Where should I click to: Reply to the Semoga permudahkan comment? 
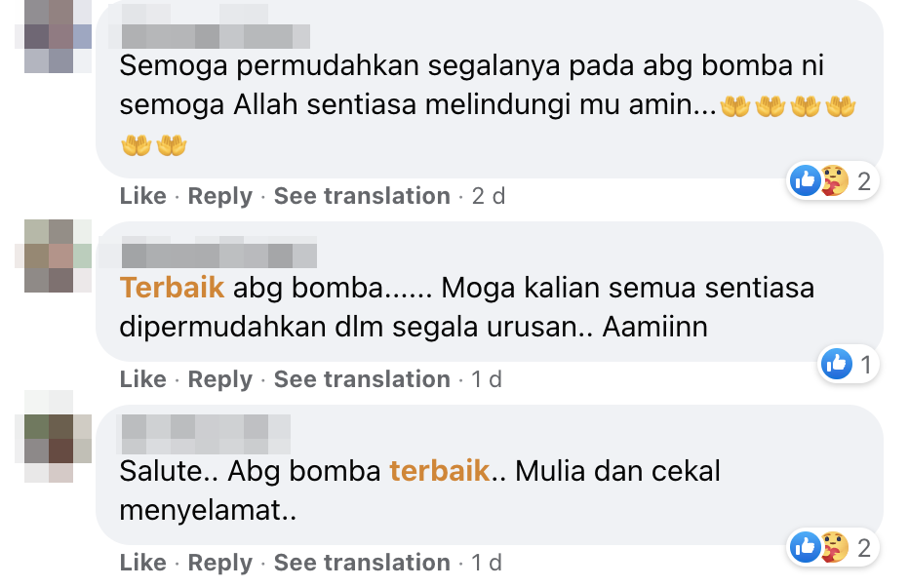tap(220, 196)
